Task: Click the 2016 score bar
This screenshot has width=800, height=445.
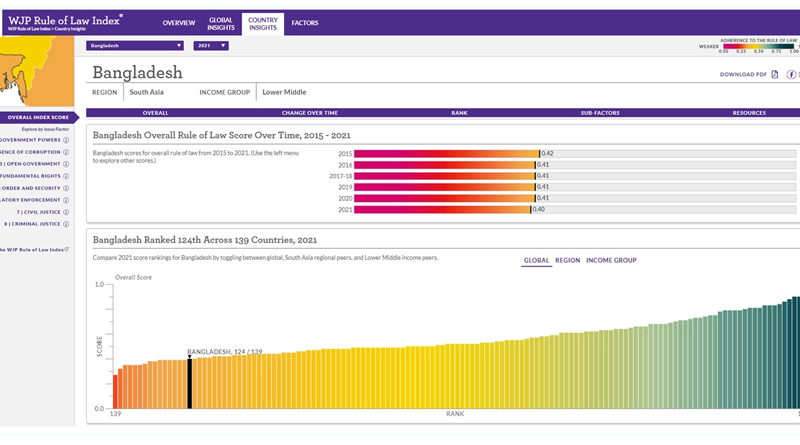Action: 444,165
